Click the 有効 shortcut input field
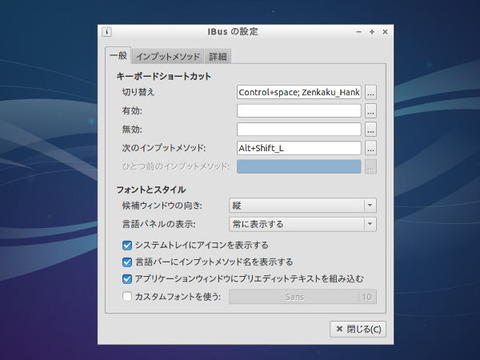Viewport: 480px width, 360px height. pos(299,111)
